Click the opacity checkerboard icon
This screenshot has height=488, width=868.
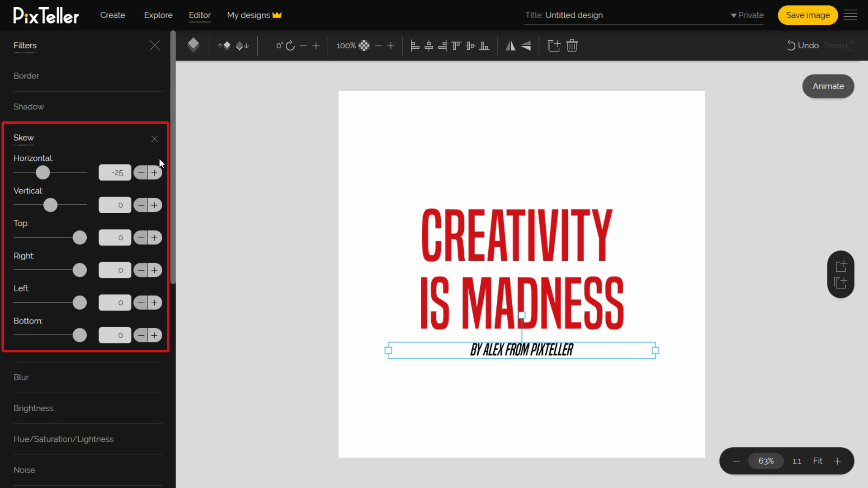click(364, 46)
